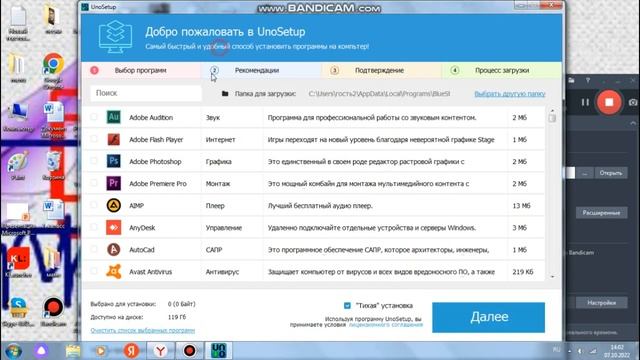Click the tray volume icon
The image size is (640, 360).
[x=580, y=351]
